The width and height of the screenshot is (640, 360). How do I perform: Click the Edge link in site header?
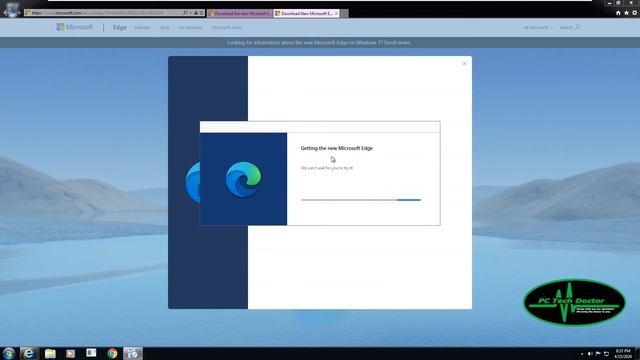[x=119, y=27]
